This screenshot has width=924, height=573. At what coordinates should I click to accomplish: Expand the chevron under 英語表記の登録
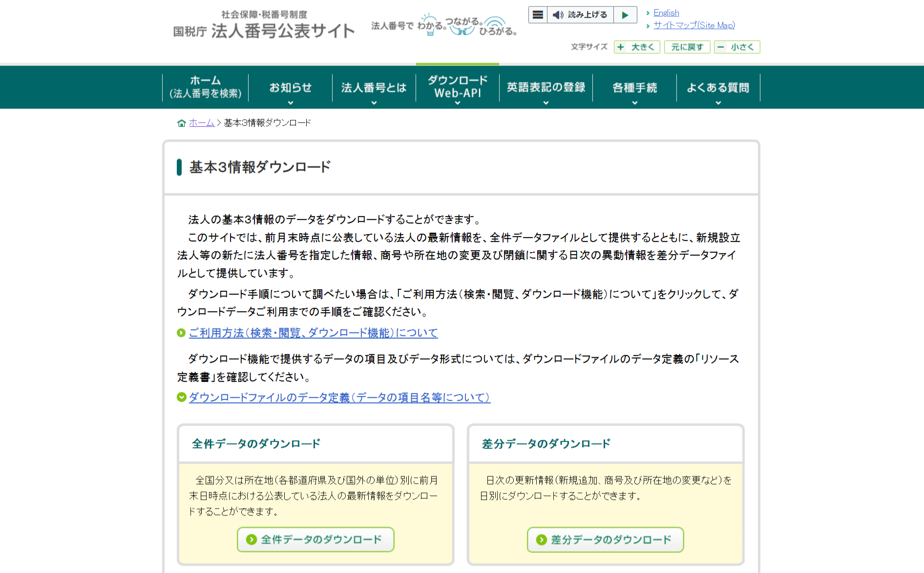546,103
